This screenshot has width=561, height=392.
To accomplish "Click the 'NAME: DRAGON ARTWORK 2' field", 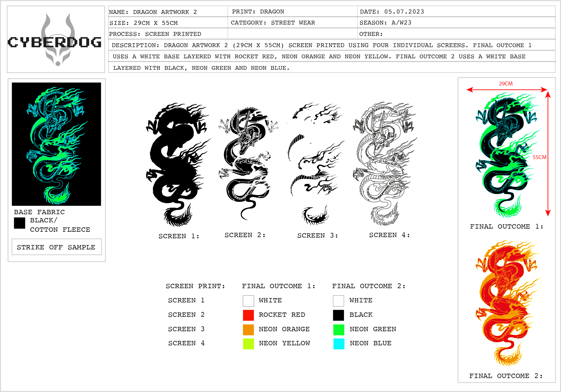I will 168,11.
